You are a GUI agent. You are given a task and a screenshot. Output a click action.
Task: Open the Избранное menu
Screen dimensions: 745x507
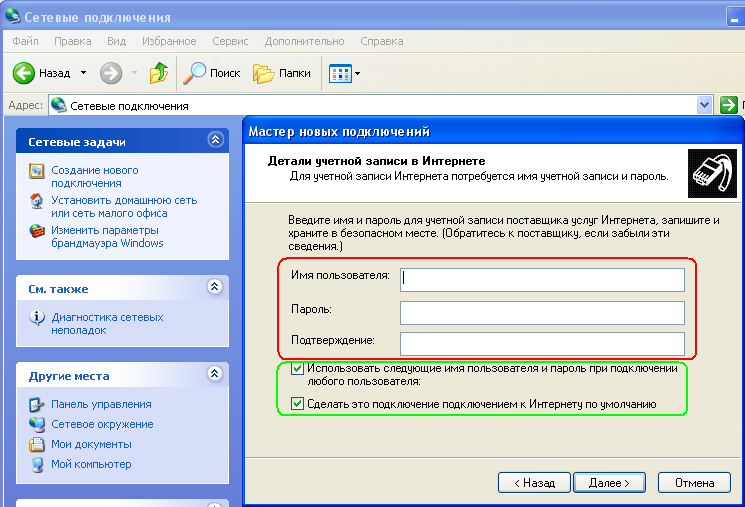169,41
